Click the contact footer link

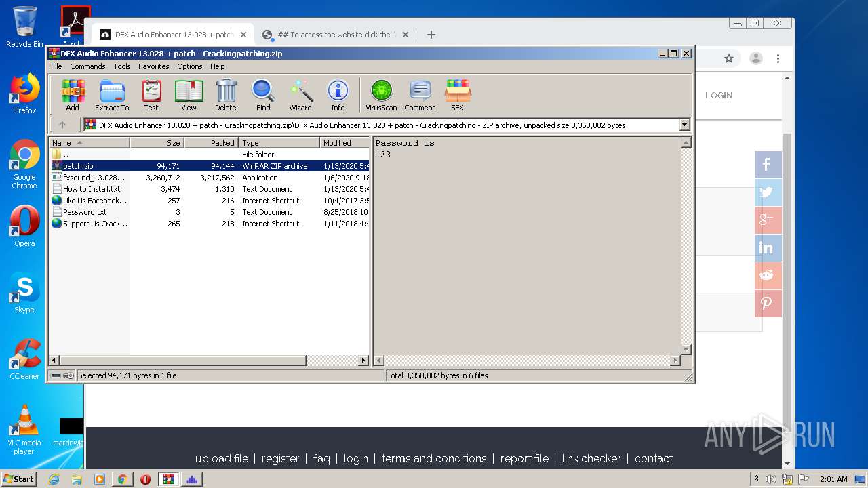[x=654, y=459]
